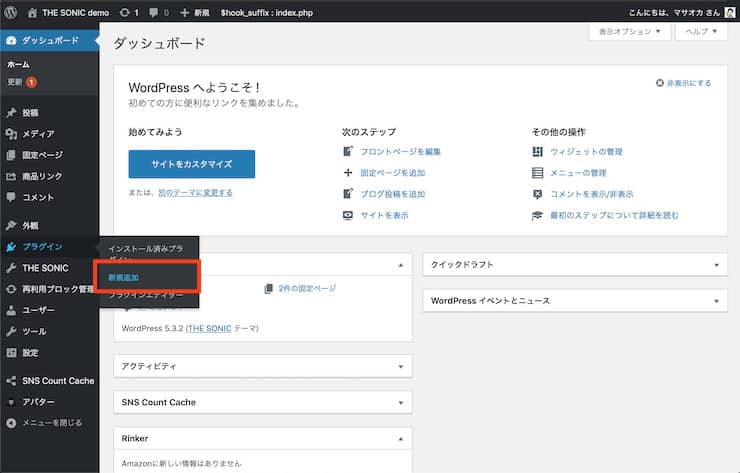The width and height of the screenshot is (740, 473).
Task: Click the Appearance paintbrush icon
Action: tap(11, 225)
